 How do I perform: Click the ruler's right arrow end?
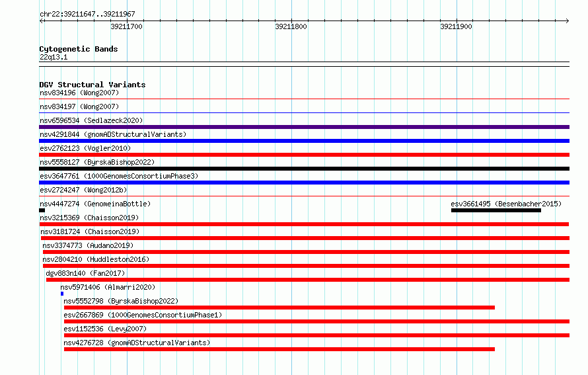click(x=568, y=21)
